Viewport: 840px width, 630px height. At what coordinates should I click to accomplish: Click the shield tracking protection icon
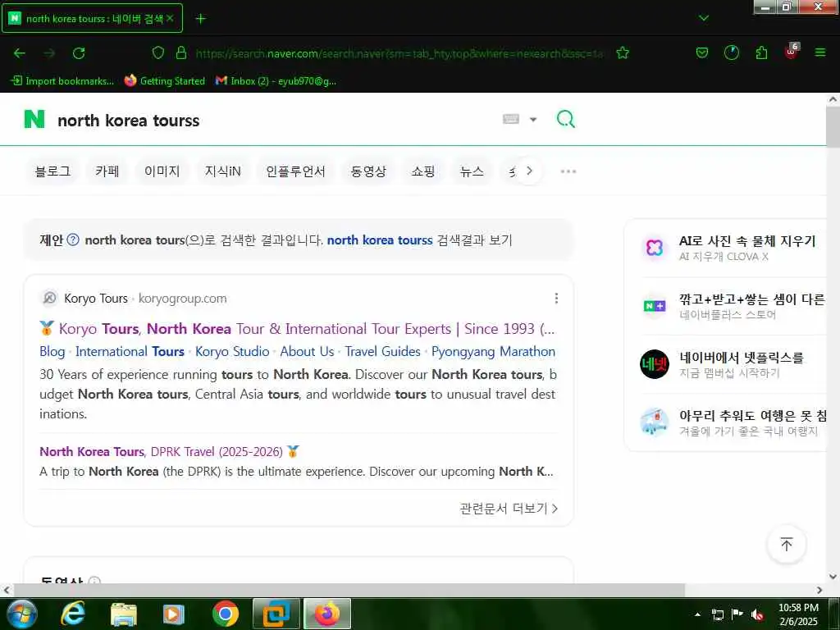(x=158, y=52)
